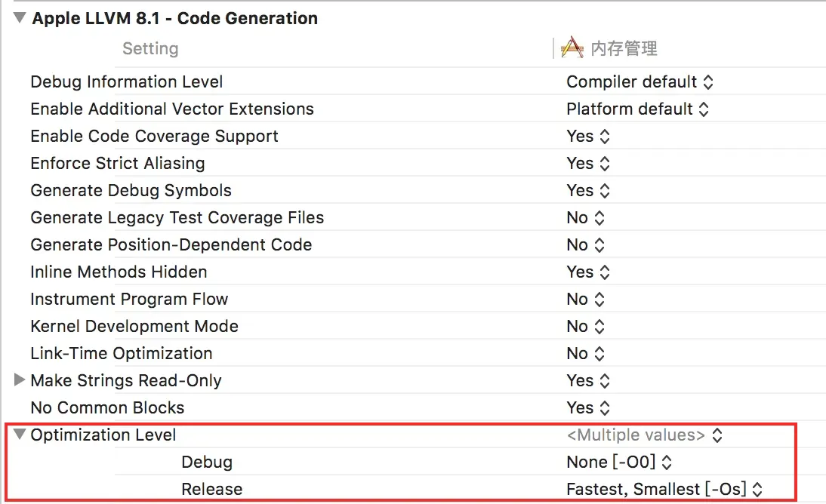Open Optimization Level Multiple values popup
826x504 pixels.
(645, 435)
